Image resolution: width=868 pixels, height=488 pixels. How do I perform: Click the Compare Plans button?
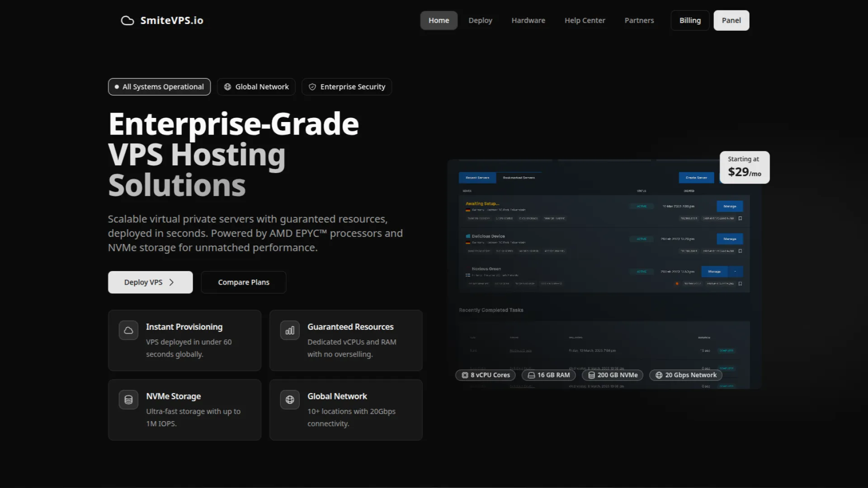(243, 282)
